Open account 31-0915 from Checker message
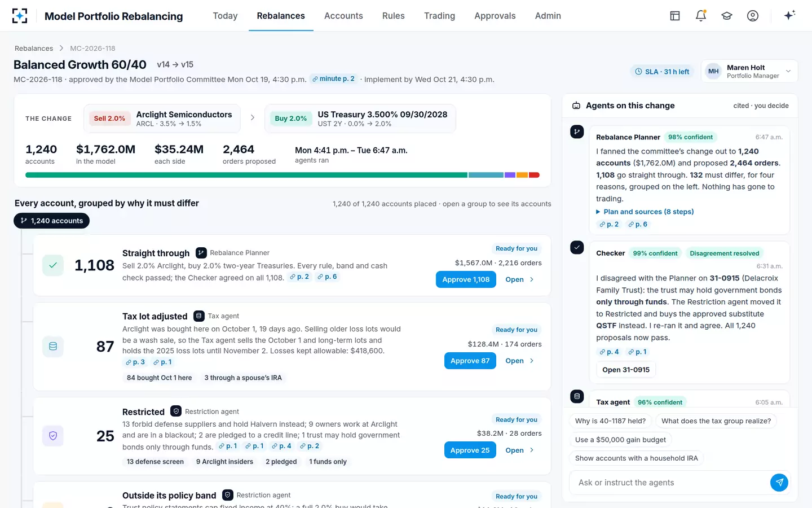The image size is (812, 508). coord(626,370)
